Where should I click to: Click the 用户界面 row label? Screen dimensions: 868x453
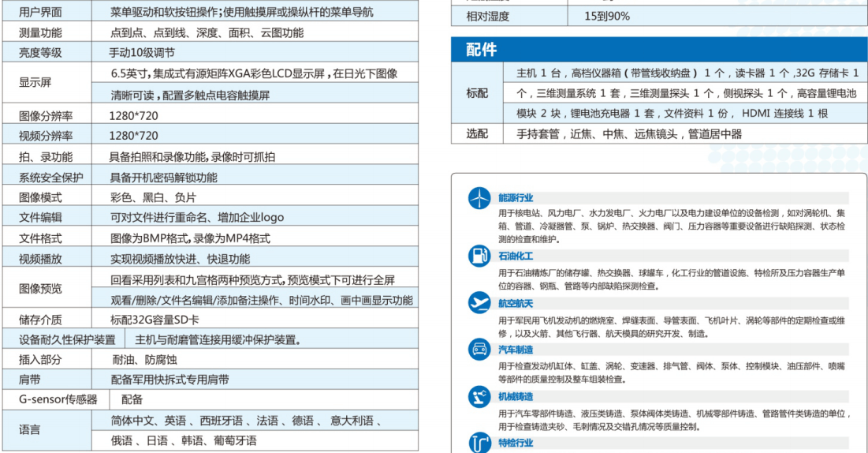click(x=40, y=13)
